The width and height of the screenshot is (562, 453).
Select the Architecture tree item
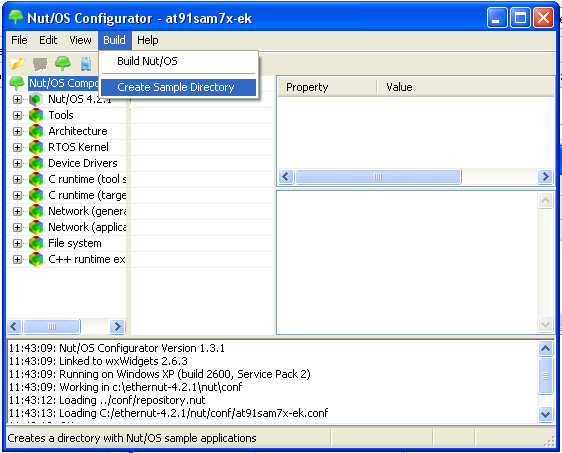pos(78,131)
